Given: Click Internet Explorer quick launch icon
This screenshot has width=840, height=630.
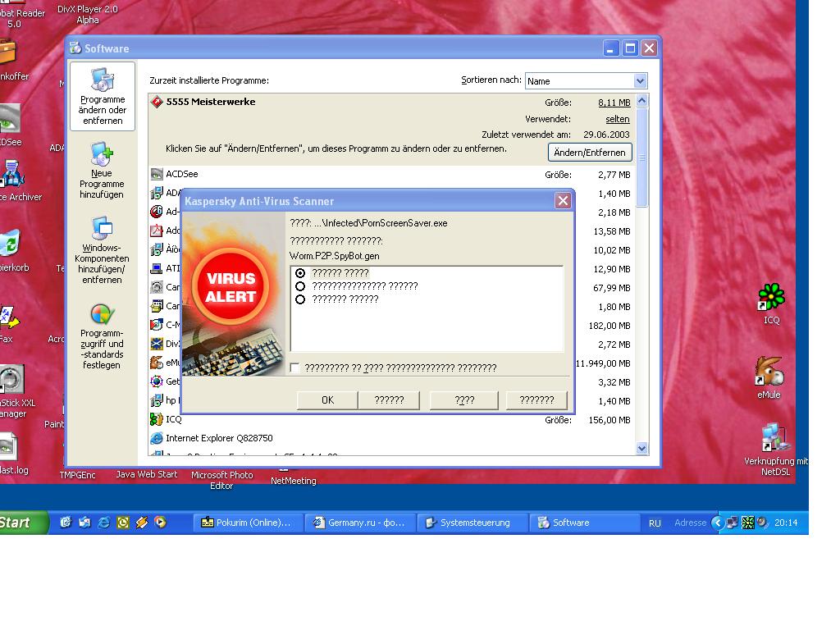Looking at the screenshot, I should tap(104, 523).
